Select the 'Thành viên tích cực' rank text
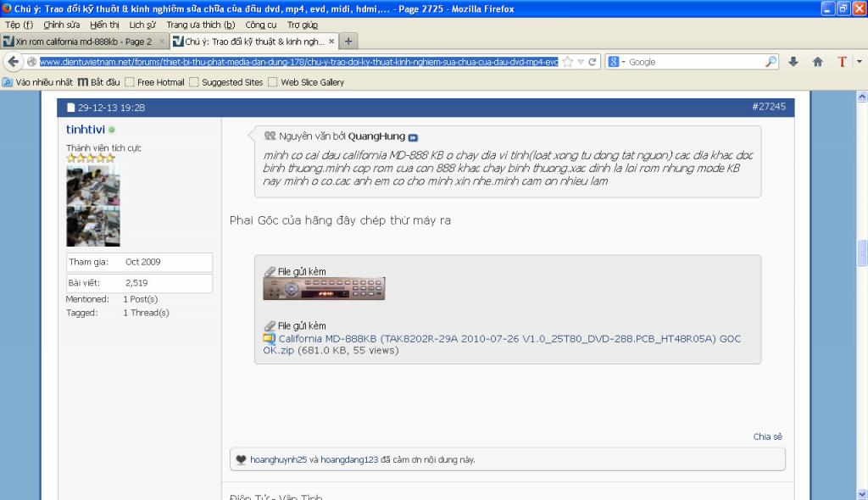Viewport: 868px width, 500px height. 103,147
